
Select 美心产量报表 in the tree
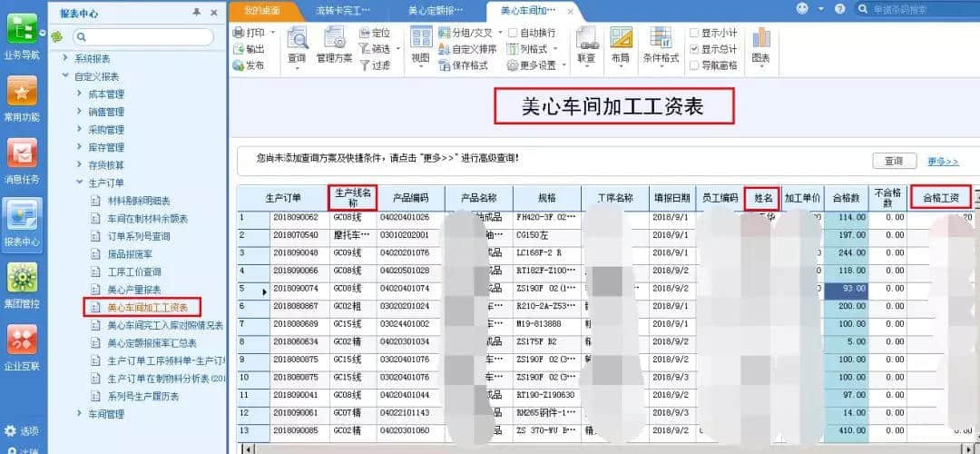(x=134, y=290)
